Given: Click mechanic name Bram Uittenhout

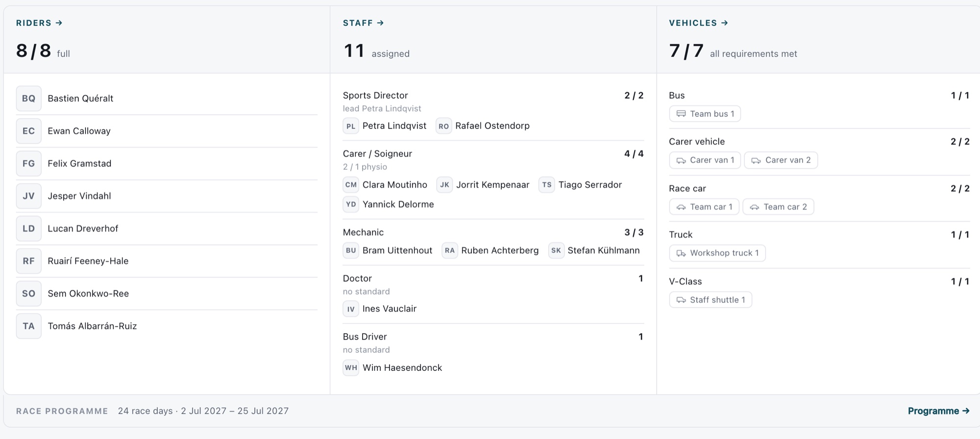Looking at the screenshot, I should (x=397, y=251).
